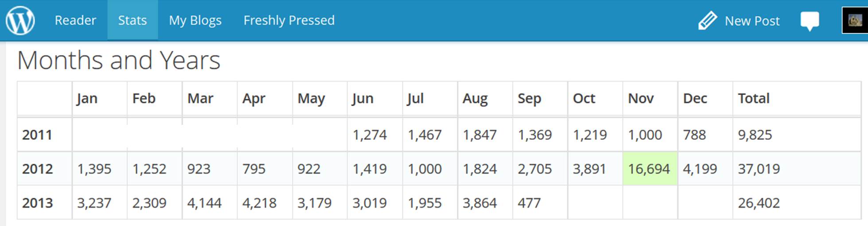
Task: Open the Reader tab
Action: (75, 20)
